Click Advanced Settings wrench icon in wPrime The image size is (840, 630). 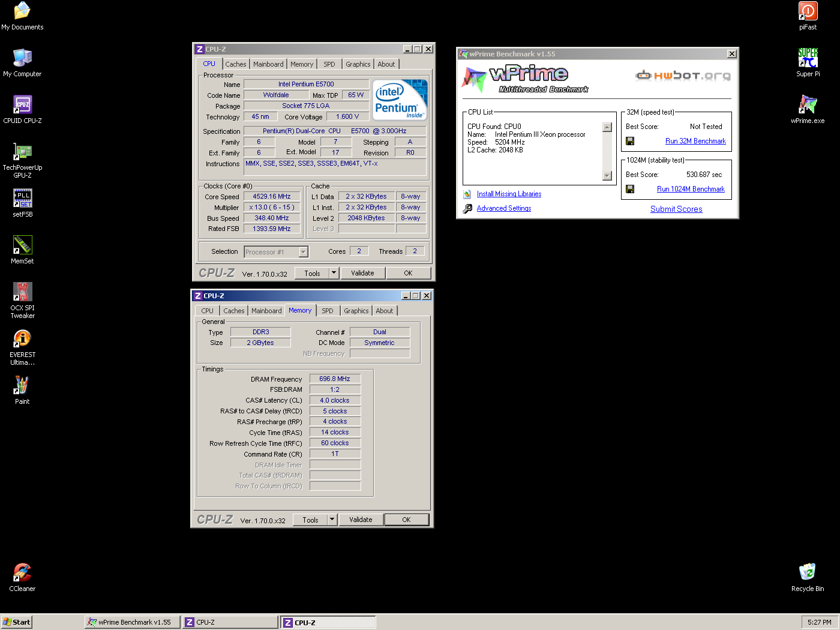point(467,208)
